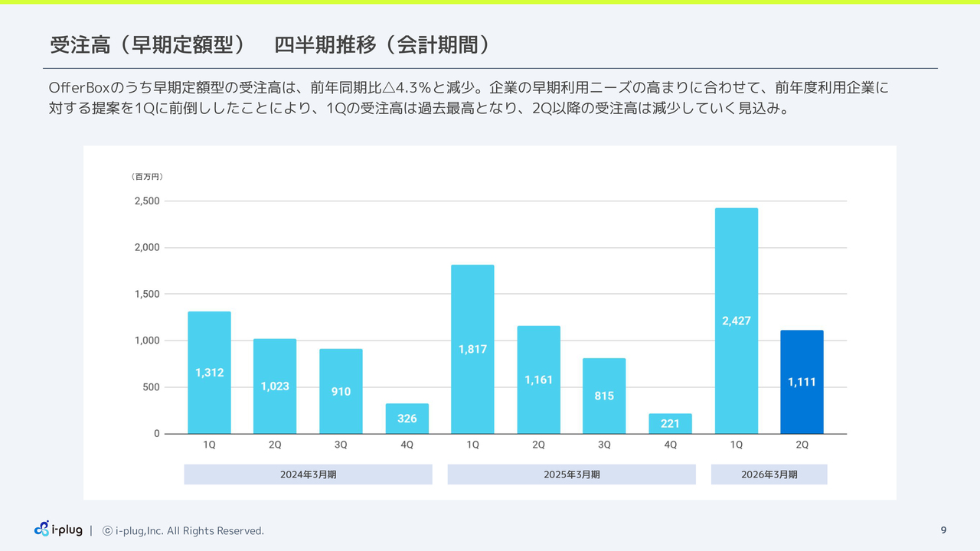Select the bar labeled 815

pos(604,396)
